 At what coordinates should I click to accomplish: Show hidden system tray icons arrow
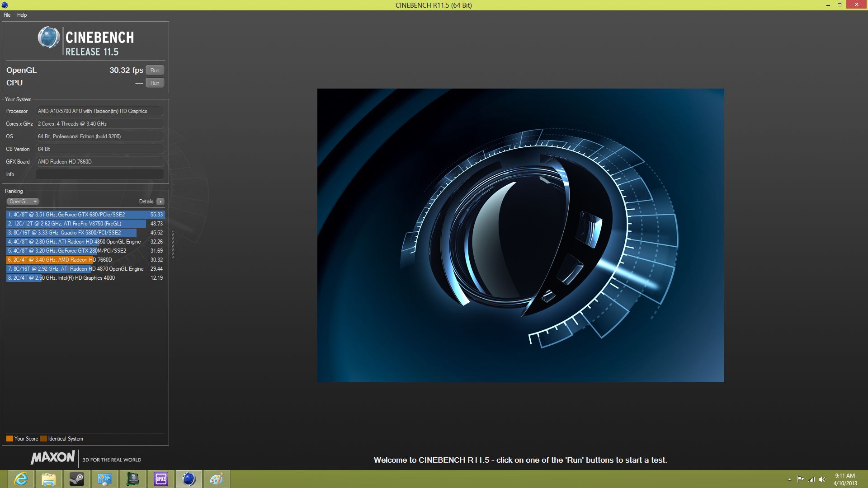tap(789, 479)
